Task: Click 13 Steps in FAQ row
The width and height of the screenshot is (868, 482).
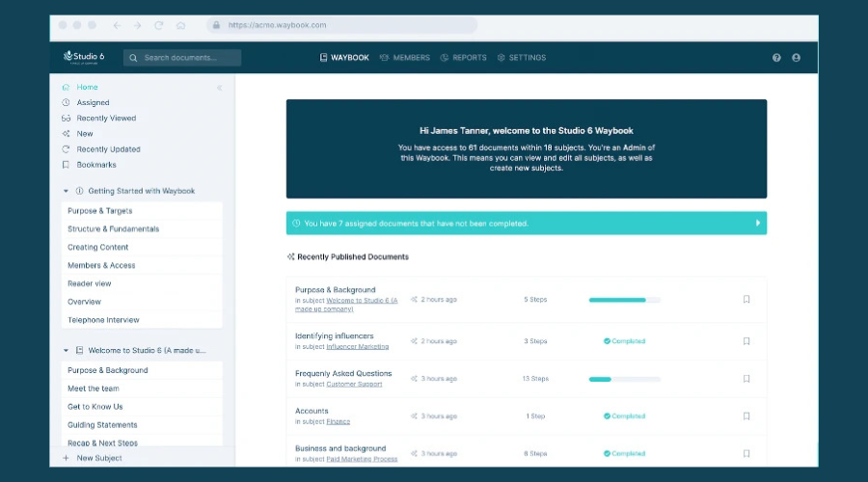Action: (x=535, y=379)
